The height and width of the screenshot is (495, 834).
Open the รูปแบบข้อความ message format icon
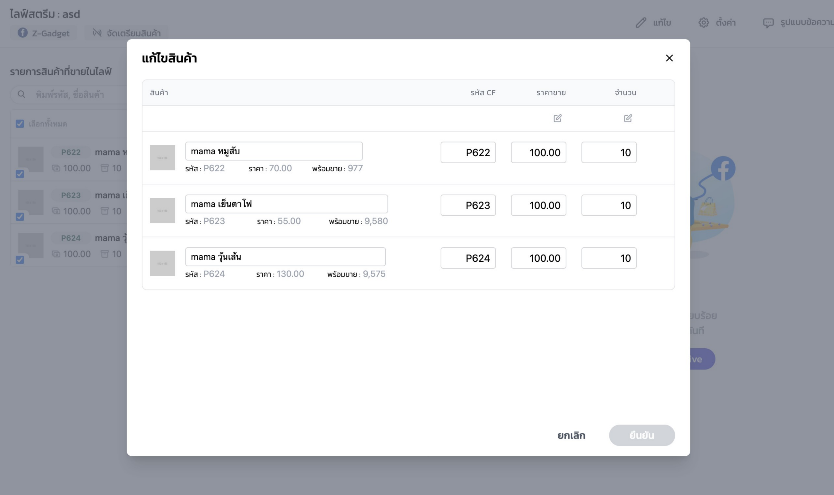pos(768,22)
